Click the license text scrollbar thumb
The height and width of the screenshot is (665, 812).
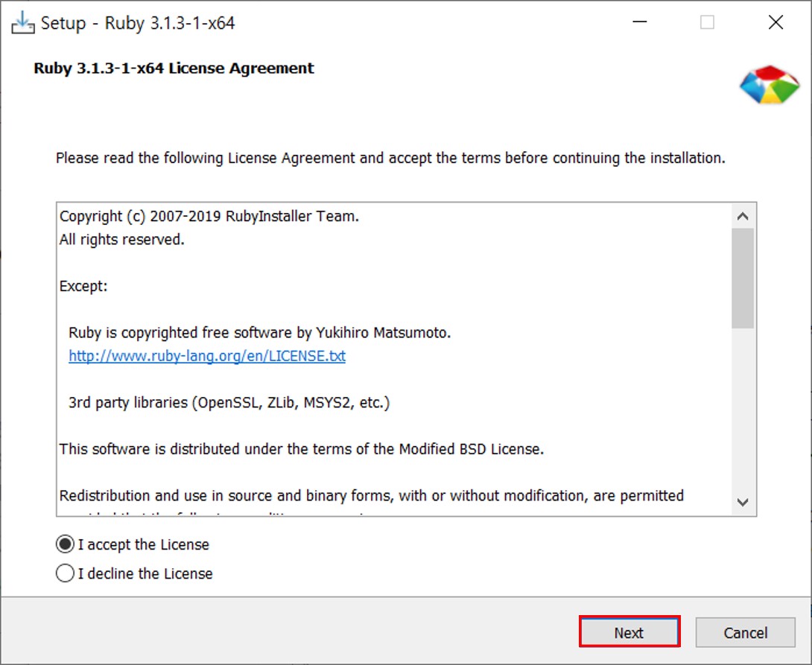[x=743, y=279]
